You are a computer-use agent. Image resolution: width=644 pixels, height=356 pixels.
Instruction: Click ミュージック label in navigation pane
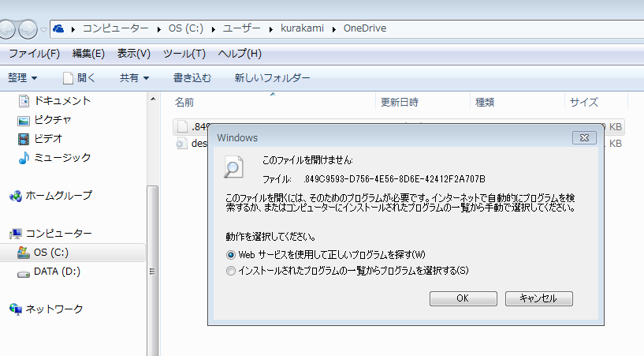(x=62, y=157)
